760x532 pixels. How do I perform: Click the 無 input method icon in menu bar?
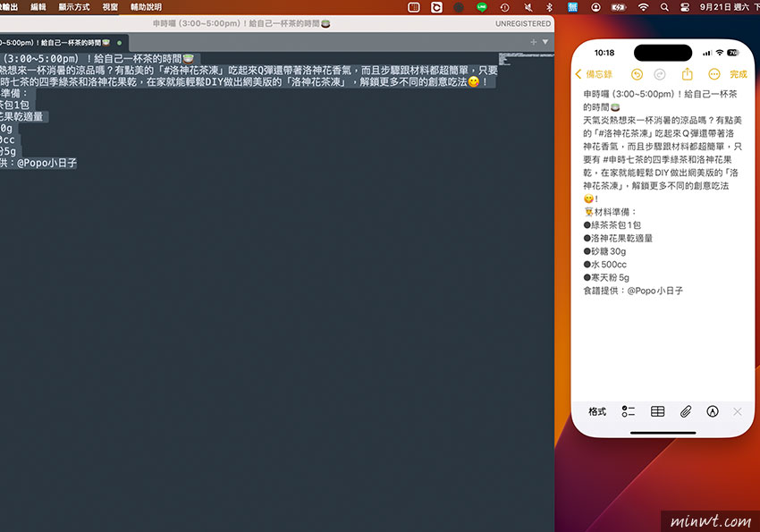click(572, 7)
